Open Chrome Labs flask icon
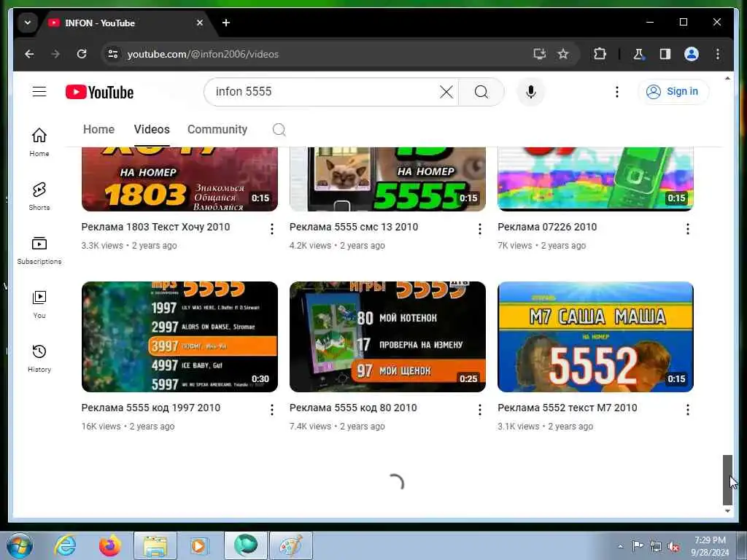 tap(638, 54)
